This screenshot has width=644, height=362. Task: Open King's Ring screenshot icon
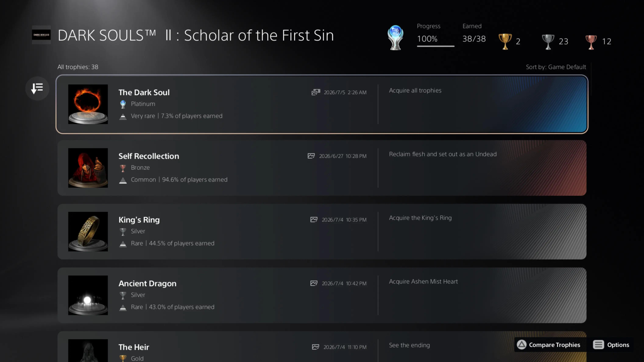tap(314, 219)
